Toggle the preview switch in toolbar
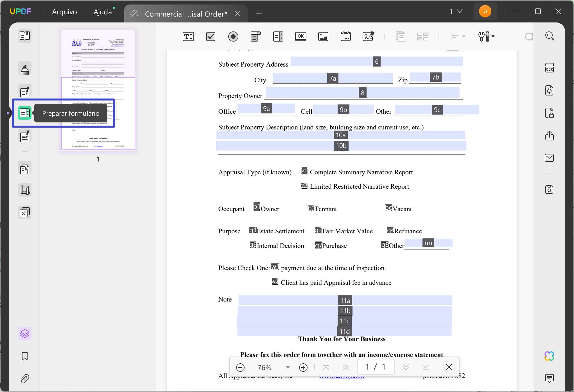The width and height of the screenshot is (574, 392). (529, 37)
